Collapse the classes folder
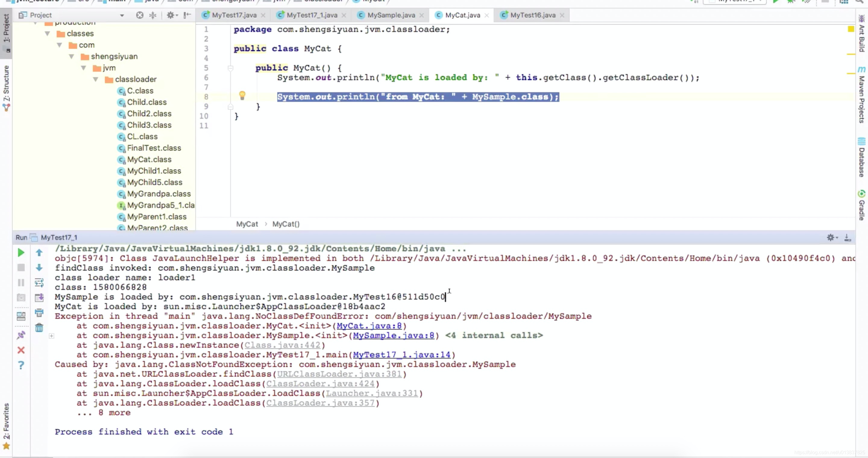868x458 pixels. tap(48, 34)
